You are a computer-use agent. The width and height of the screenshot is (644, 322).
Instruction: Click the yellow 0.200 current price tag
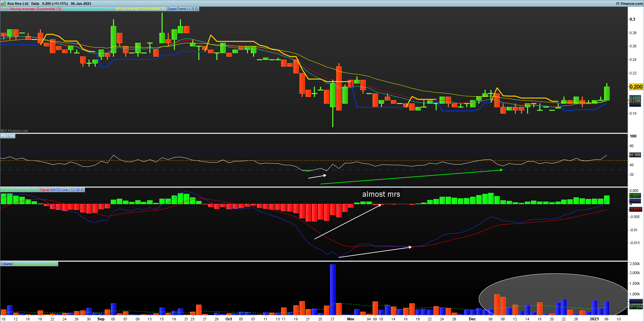(636, 87)
